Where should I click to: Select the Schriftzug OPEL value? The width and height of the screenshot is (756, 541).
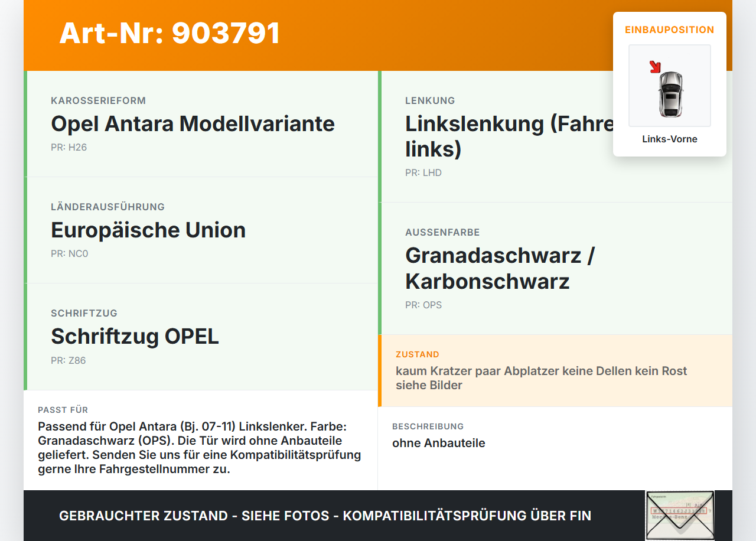pyautogui.click(x=135, y=337)
